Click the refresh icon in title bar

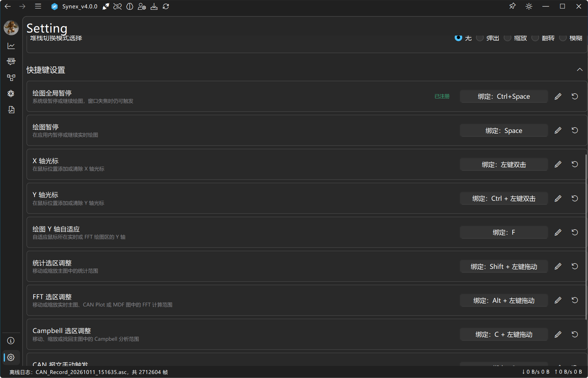click(166, 6)
